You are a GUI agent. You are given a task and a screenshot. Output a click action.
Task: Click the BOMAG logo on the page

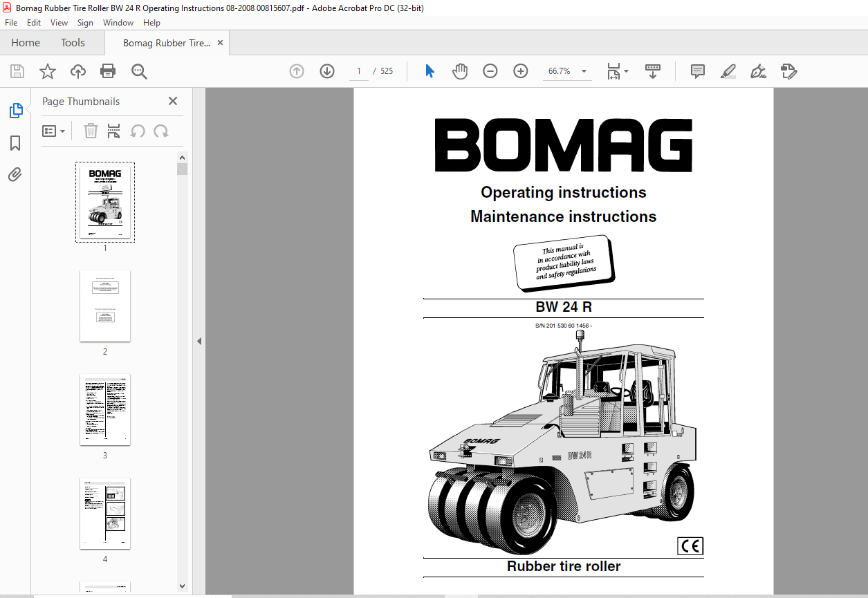[x=564, y=145]
